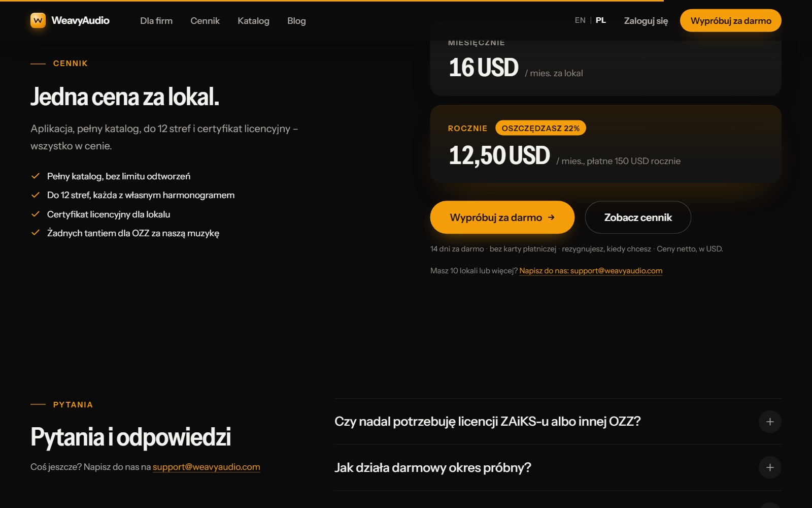Click the CENNIK section label
This screenshot has height=508, width=812.
[70, 63]
